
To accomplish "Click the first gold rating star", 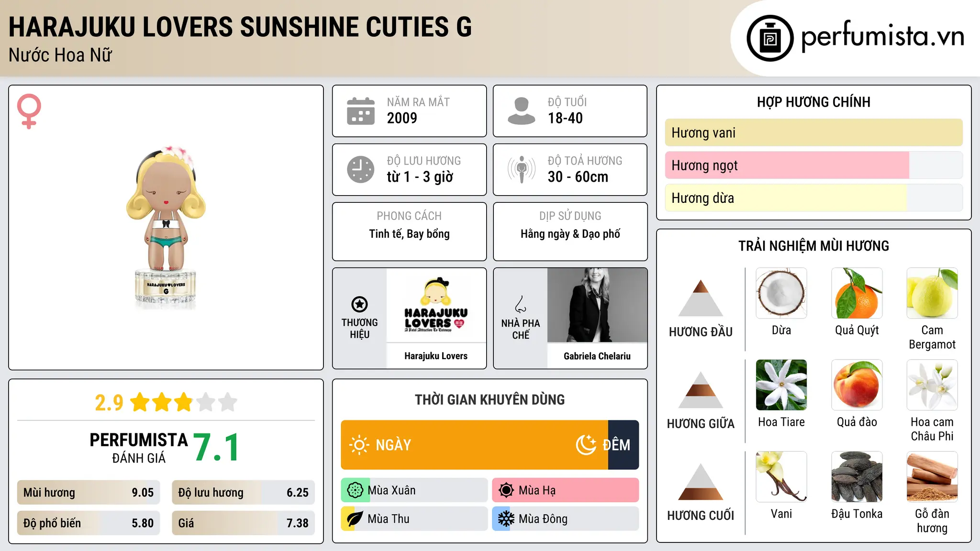I will (x=140, y=402).
